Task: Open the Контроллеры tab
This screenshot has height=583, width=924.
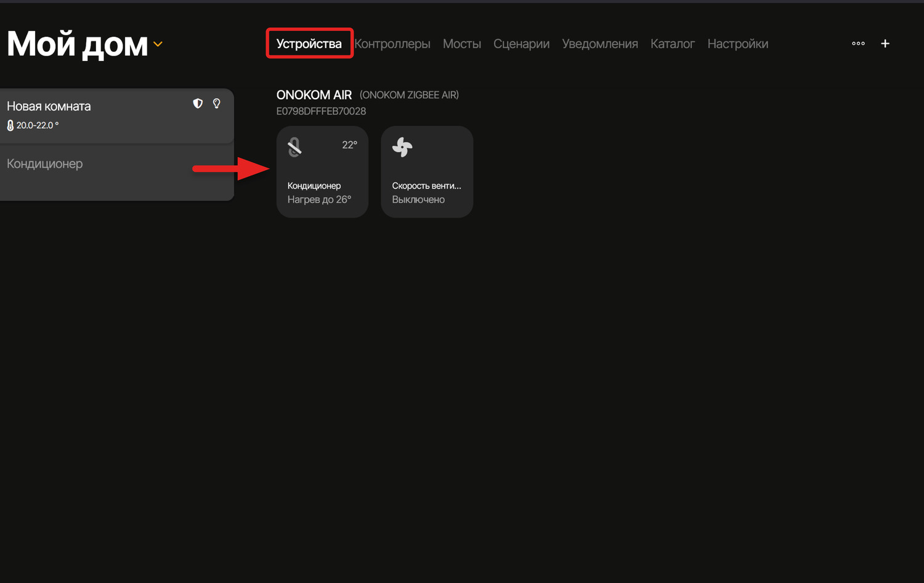Action: (x=392, y=44)
